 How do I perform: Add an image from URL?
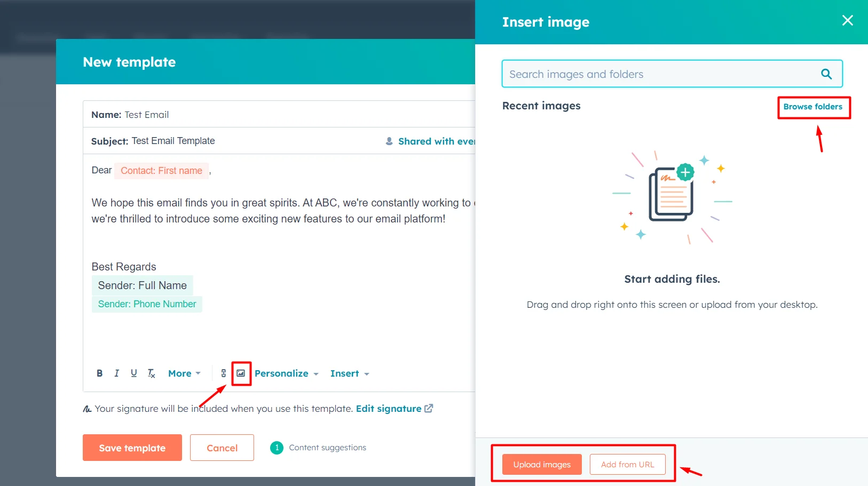[x=627, y=464]
